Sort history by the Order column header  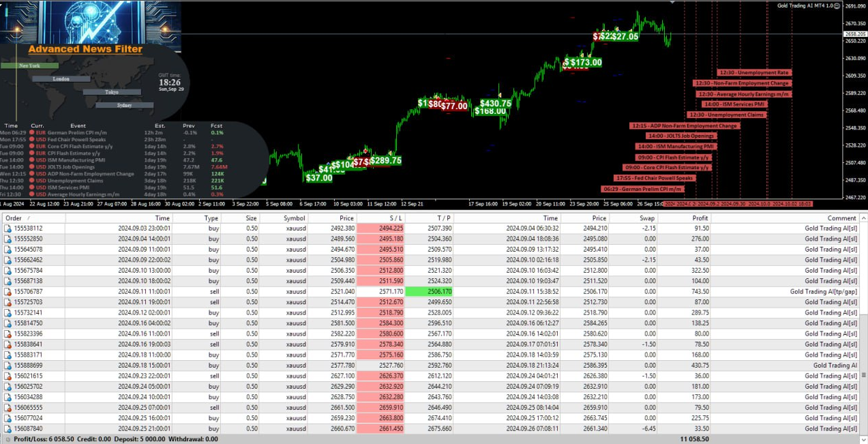(33, 218)
